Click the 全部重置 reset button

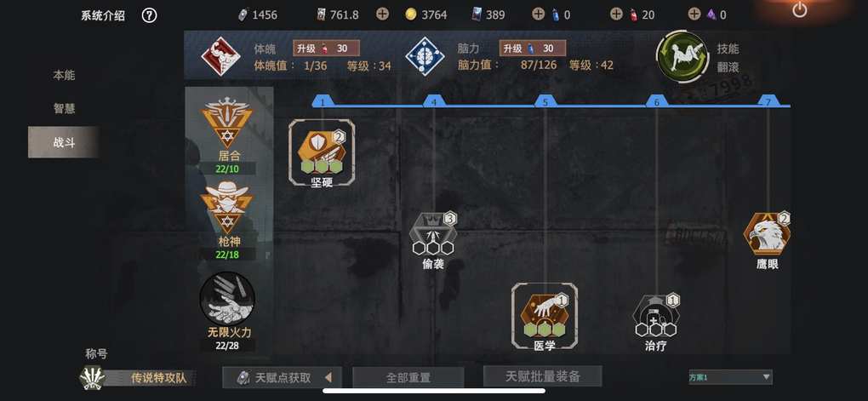pos(408,378)
